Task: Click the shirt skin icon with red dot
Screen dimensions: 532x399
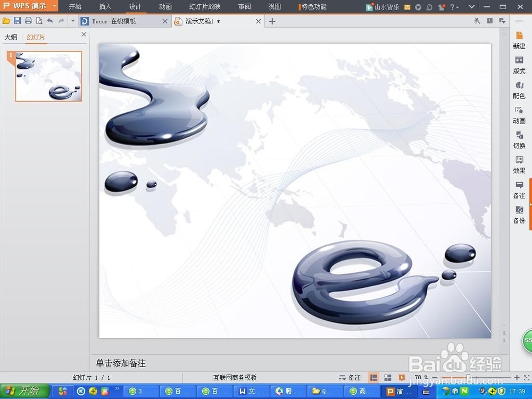Action: [x=442, y=7]
